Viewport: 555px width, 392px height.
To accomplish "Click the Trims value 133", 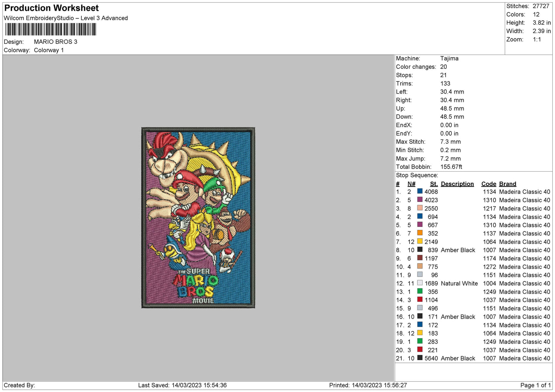I will [445, 84].
